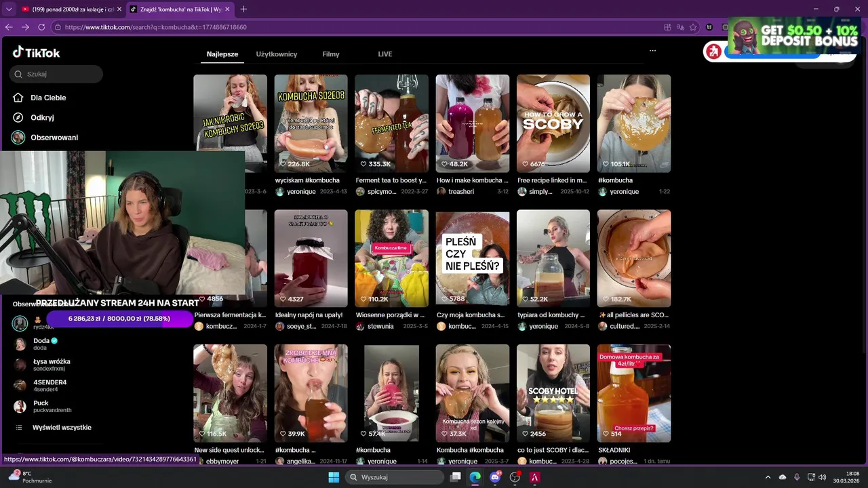This screenshot has height=488, width=868.
Task: Open the SCOBY HOTEL video thumbnail
Action: pyautogui.click(x=553, y=393)
